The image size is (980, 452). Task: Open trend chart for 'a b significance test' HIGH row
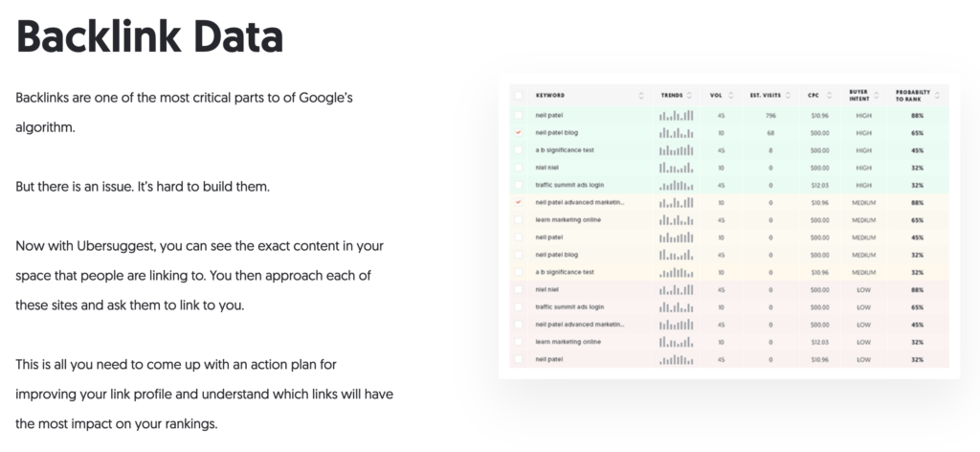(676, 150)
